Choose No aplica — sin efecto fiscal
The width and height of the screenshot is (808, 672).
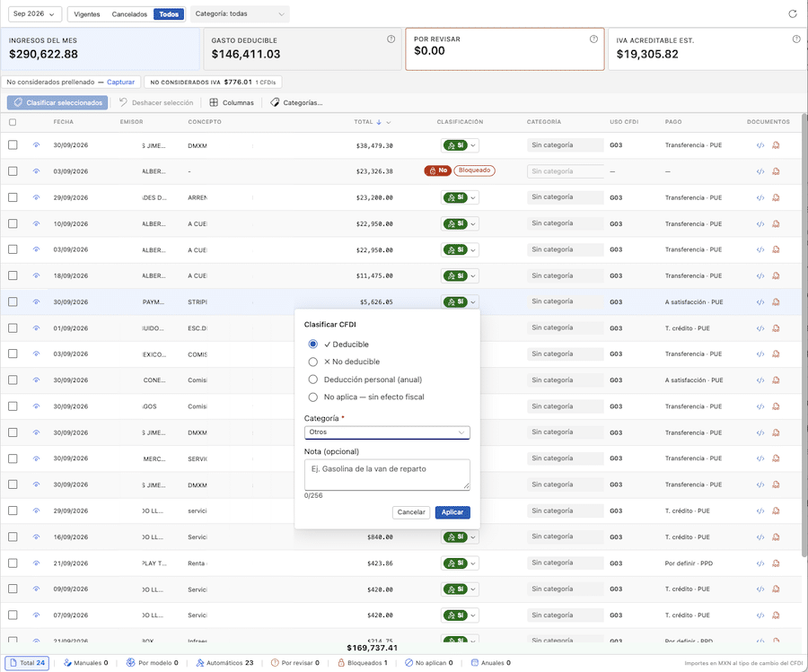coord(312,397)
